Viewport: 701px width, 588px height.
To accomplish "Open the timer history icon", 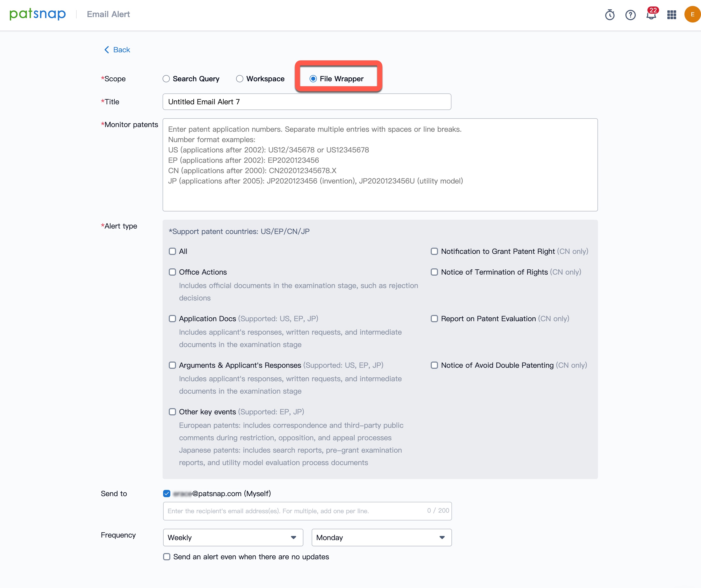I will tap(610, 15).
